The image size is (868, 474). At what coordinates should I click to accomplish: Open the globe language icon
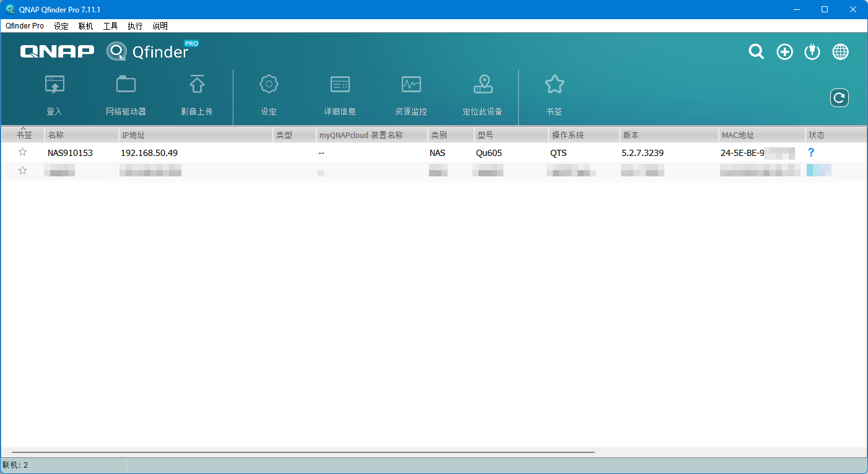840,52
